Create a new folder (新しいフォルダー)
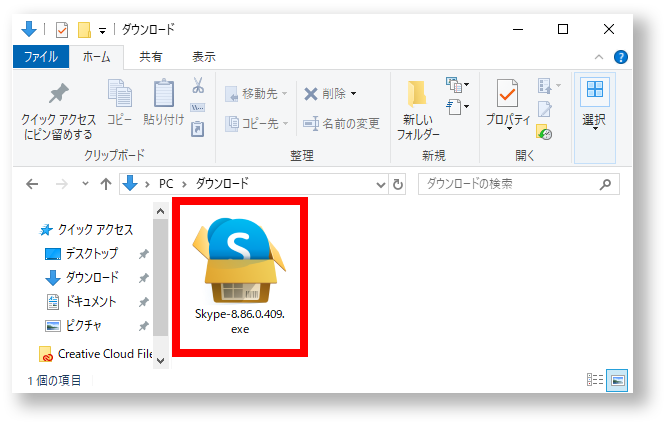This screenshot has width=668, height=426. [x=418, y=110]
